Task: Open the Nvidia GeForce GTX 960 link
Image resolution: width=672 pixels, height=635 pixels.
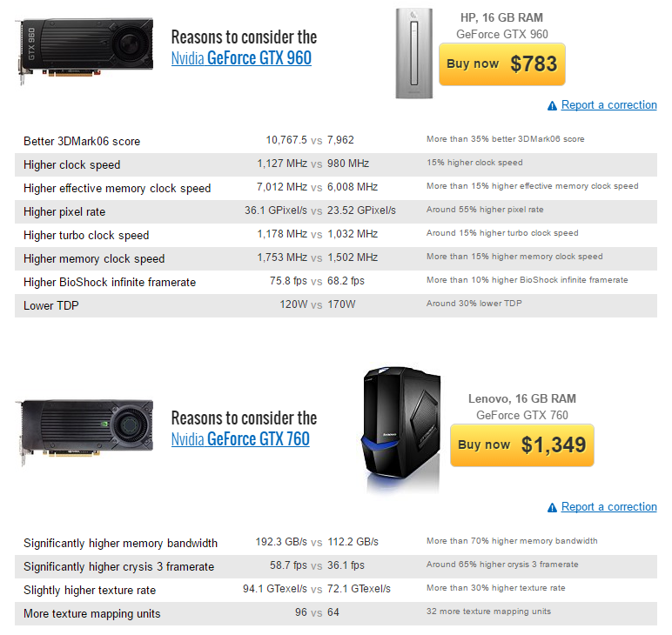Action: click(241, 58)
